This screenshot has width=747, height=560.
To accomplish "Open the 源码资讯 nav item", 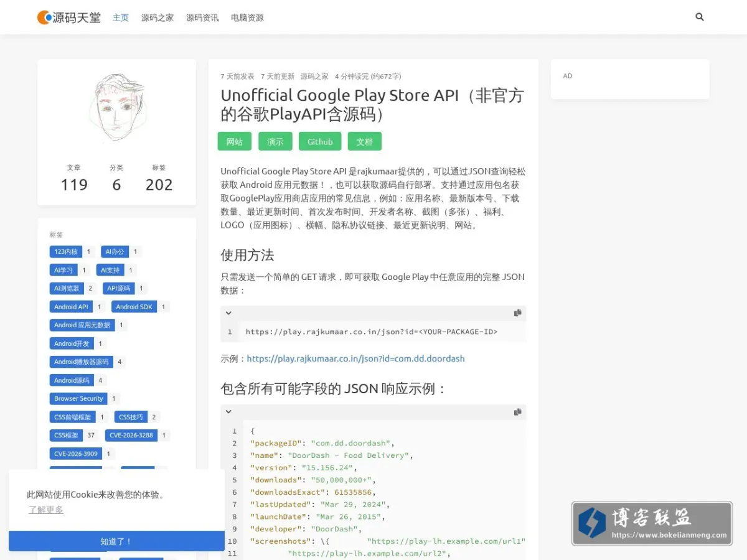I will click(x=202, y=17).
